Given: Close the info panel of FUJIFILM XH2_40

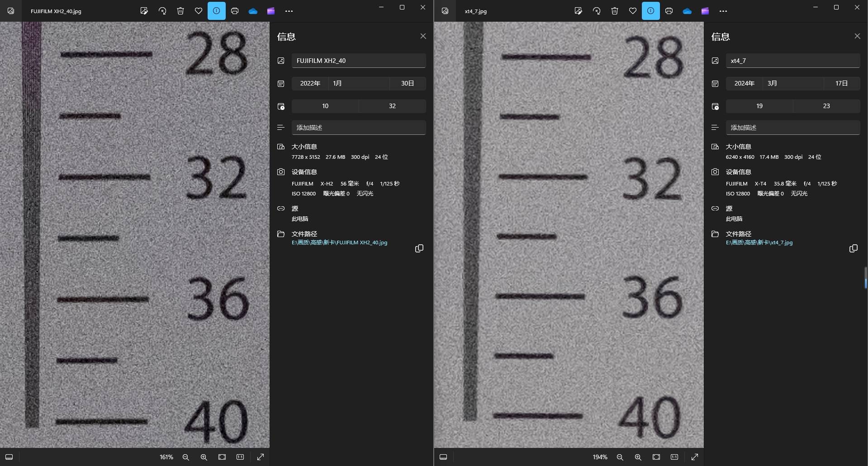Looking at the screenshot, I should click(423, 36).
